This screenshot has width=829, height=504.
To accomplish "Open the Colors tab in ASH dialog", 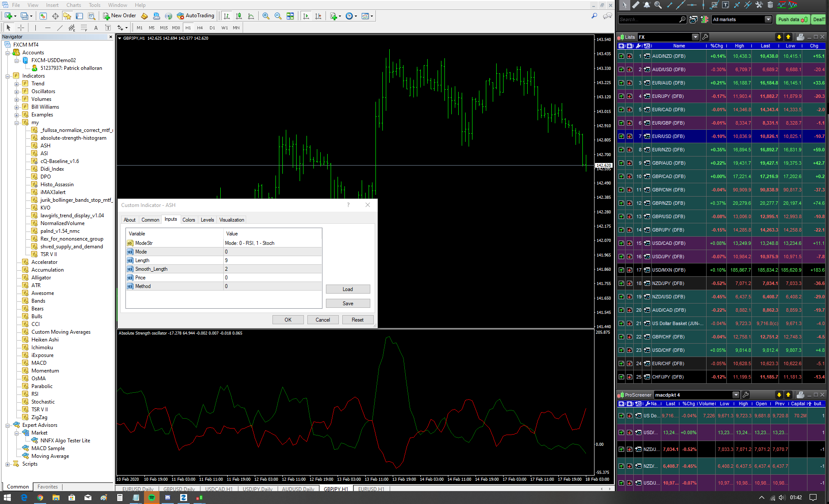I will click(x=188, y=220).
